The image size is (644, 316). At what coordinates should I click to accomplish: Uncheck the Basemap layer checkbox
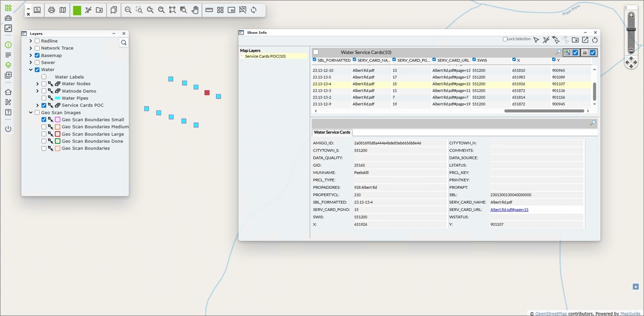pyautogui.click(x=37, y=55)
